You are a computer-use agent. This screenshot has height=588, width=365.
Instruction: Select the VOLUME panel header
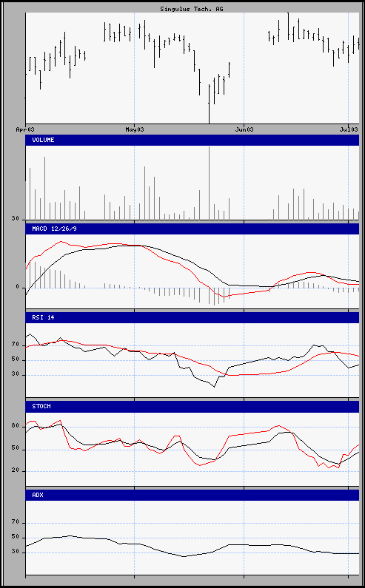tap(192, 140)
